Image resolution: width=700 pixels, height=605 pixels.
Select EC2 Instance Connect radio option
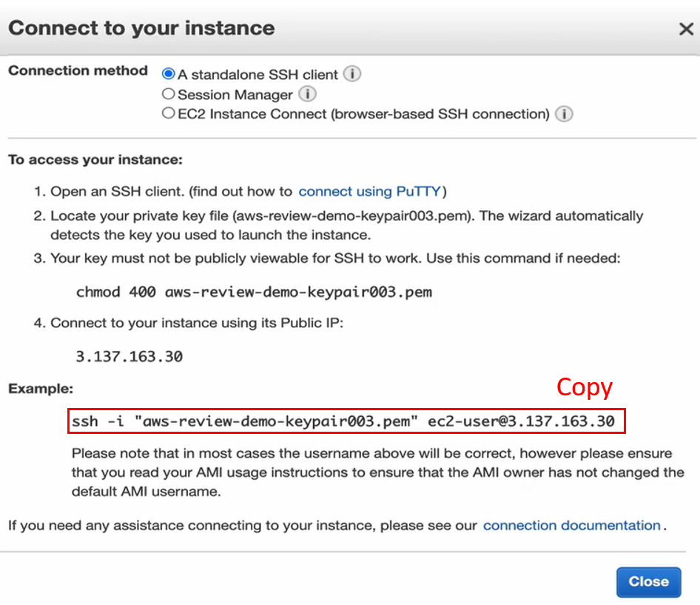coord(169,114)
